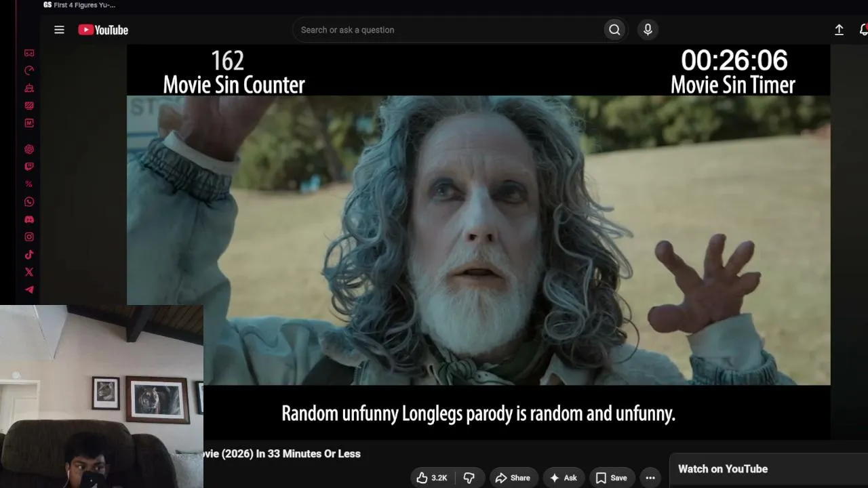Start voice search with the microphone icon
868x488 pixels.
[x=648, y=30]
